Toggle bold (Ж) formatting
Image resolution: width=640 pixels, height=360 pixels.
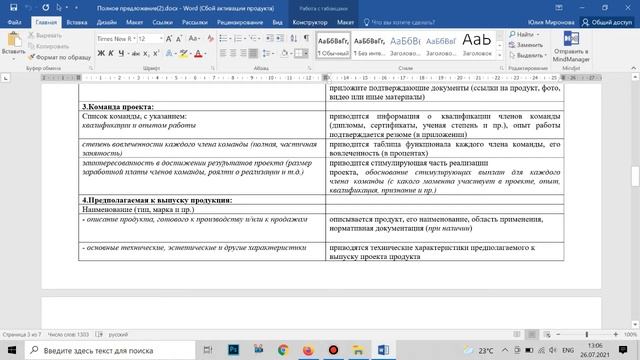(101, 53)
